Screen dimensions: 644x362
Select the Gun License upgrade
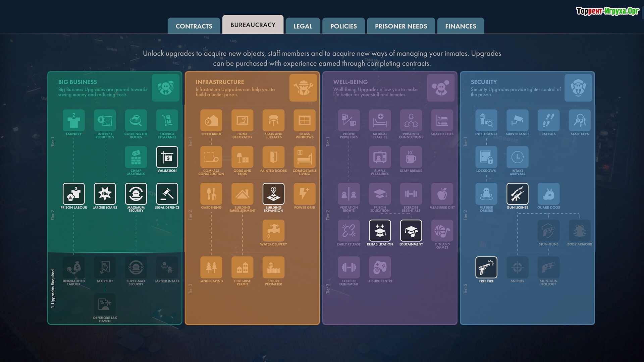click(517, 194)
